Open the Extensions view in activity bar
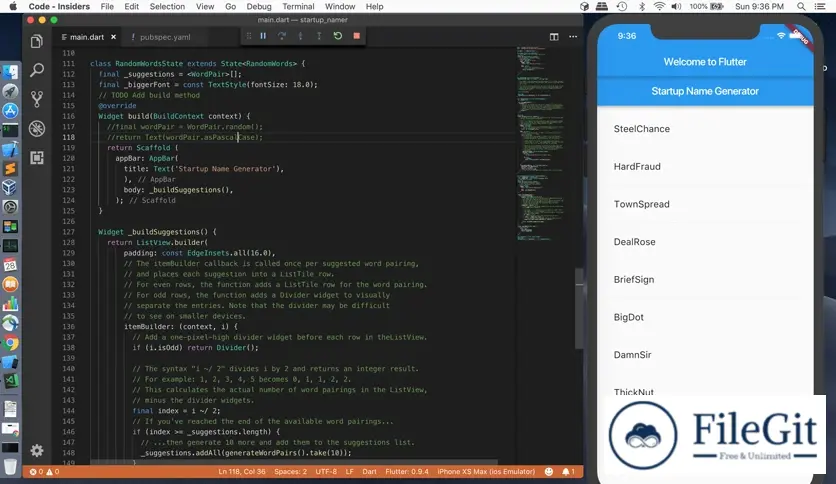 (x=37, y=158)
